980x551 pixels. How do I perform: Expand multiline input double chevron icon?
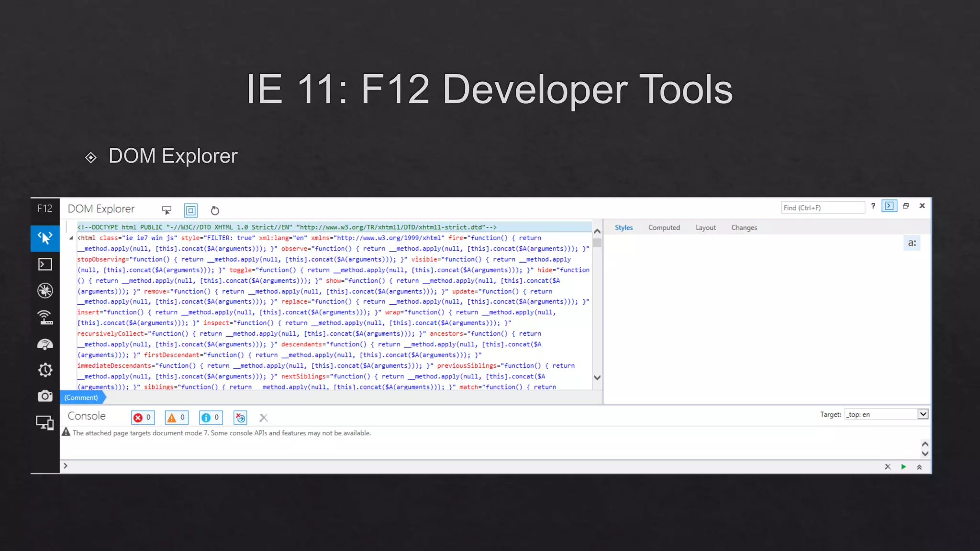[919, 467]
